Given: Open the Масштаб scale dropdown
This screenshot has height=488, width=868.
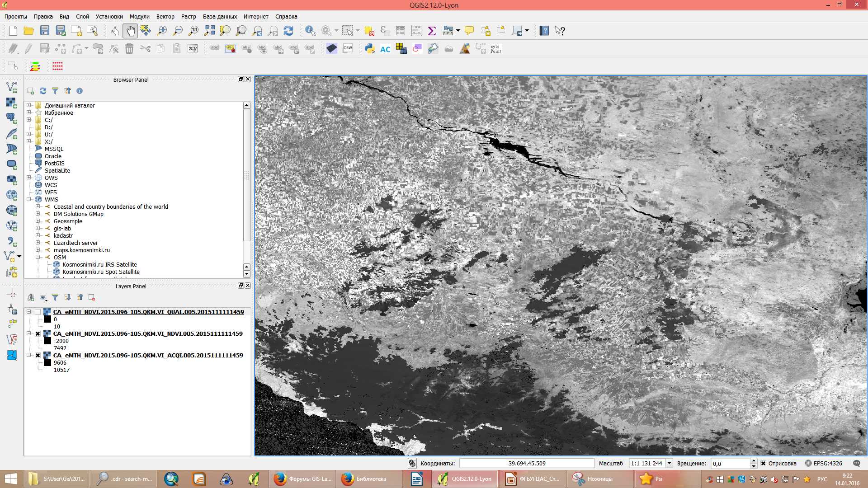Looking at the screenshot, I should point(669,463).
